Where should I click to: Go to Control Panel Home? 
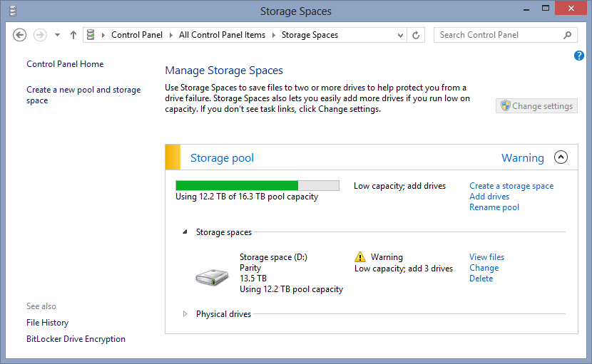click(65, 64)
